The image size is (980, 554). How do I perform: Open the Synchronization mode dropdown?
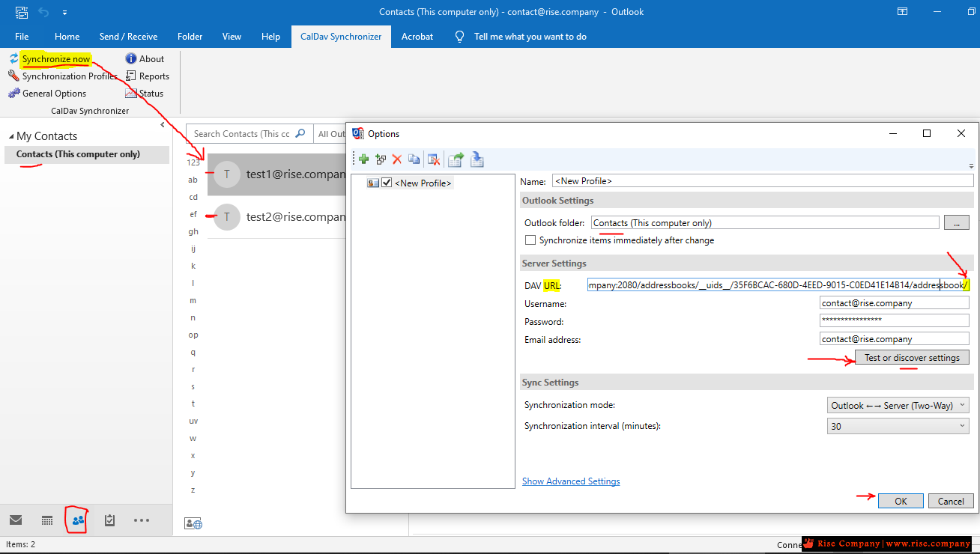click(898, 405)
